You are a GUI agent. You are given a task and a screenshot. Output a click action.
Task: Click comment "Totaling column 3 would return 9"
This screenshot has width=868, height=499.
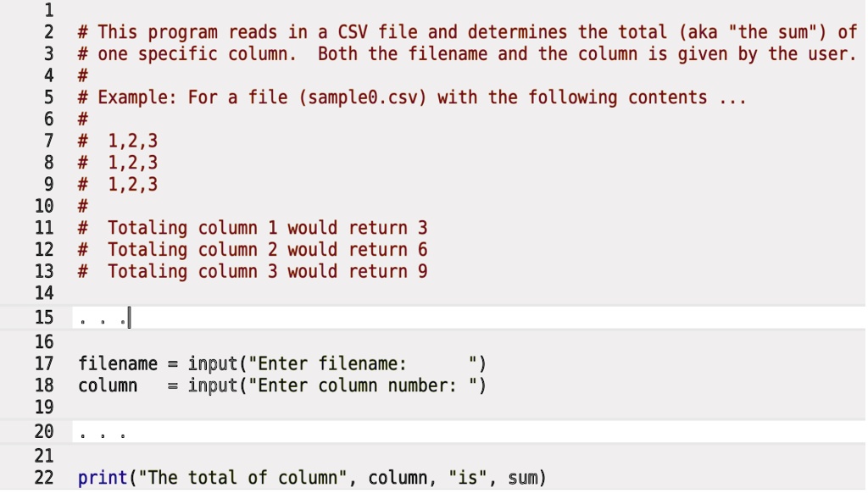point(267,271)
